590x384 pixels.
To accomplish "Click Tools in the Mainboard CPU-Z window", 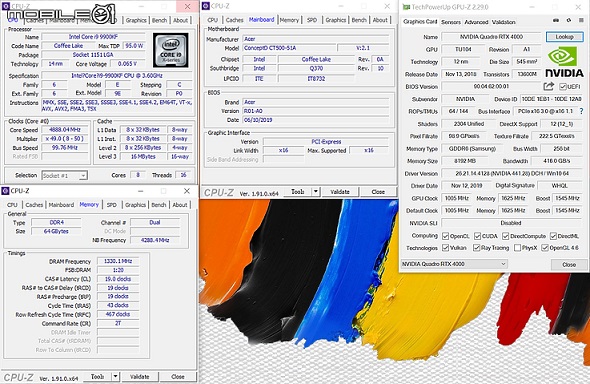I will coord(298,192).
